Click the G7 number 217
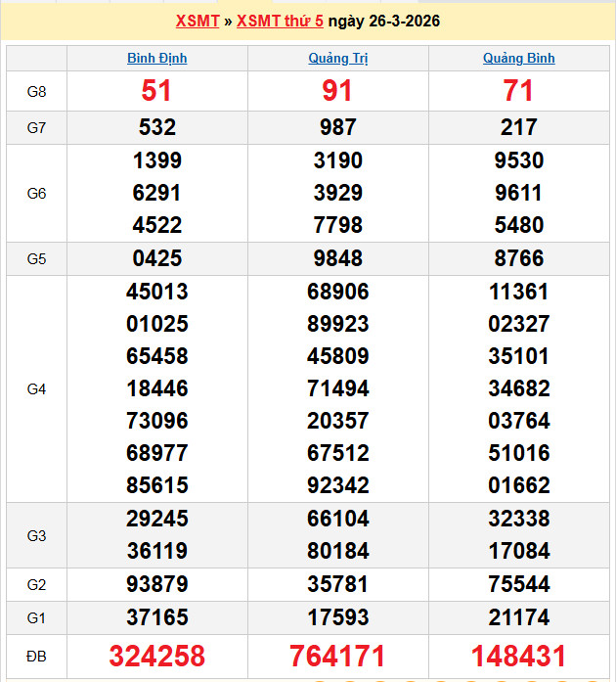 (518, 127)
